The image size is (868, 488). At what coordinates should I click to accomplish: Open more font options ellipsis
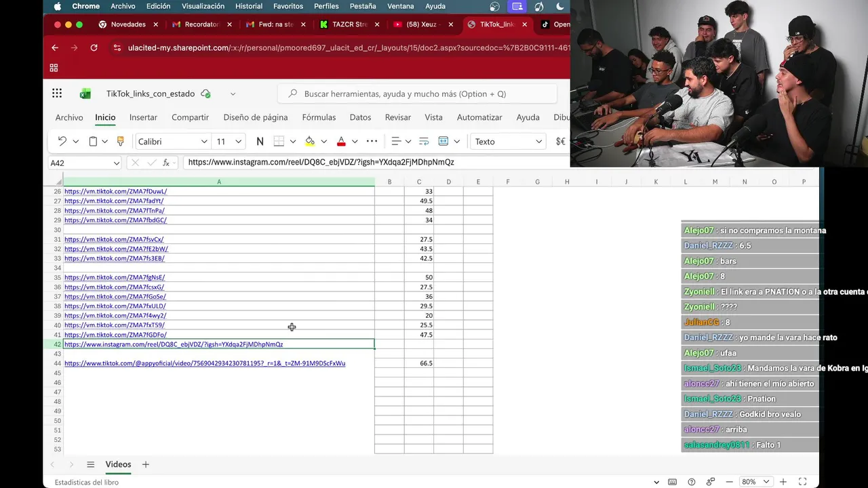(372, 141)
